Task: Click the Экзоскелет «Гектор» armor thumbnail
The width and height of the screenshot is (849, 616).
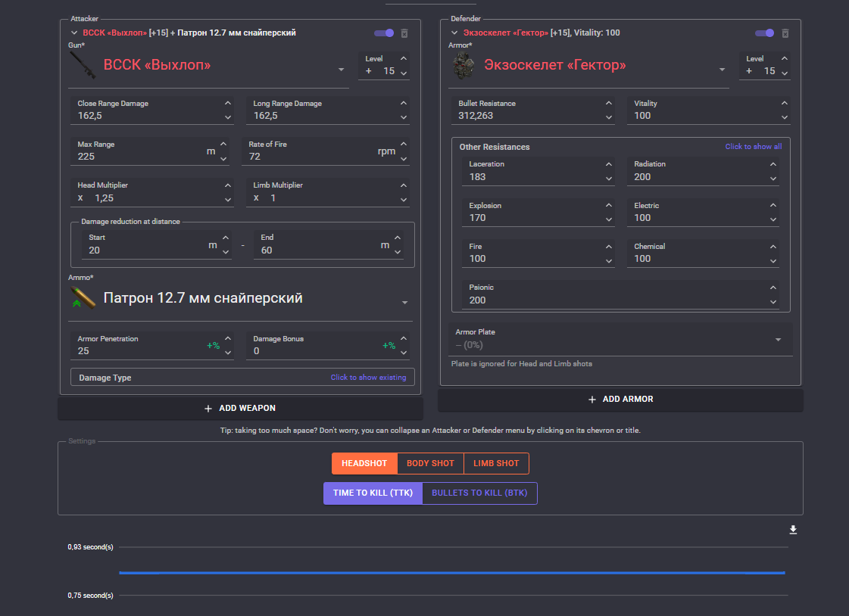Action: (x=464, y=65)
